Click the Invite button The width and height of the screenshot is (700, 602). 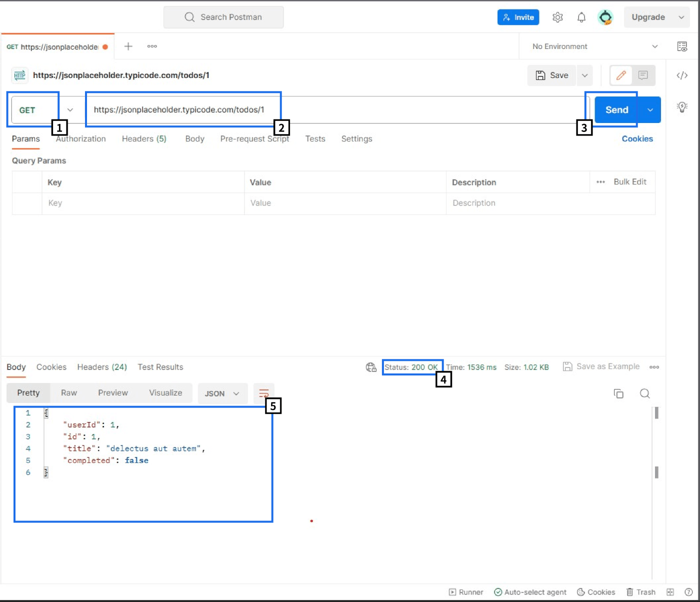[x=518, y=17]
